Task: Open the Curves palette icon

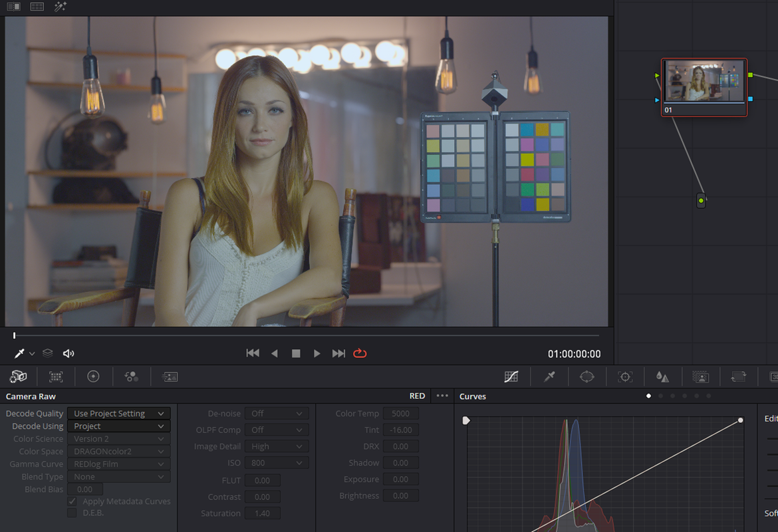Action: tap(511, 376)
